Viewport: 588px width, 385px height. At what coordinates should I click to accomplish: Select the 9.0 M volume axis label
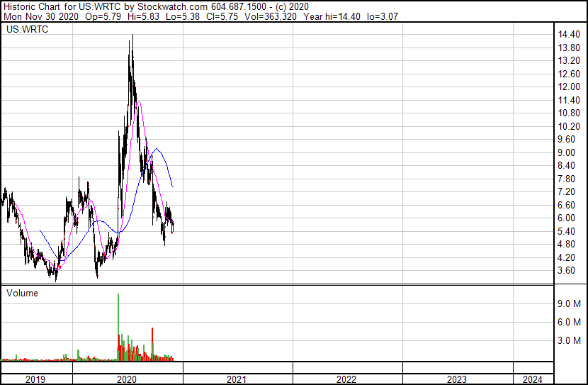click(x=569, y=303)
